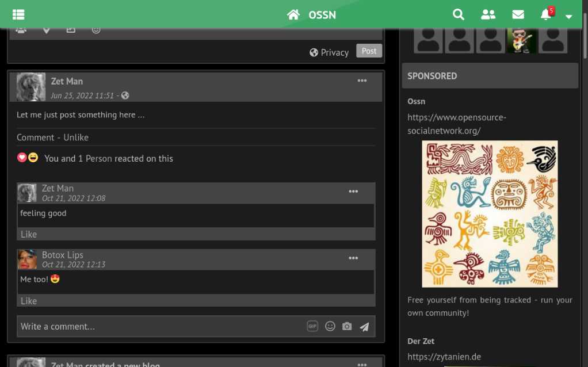The image size is (588, 367).
Task: Open Zet Man's profile avatar on post
Action: pos(30,87)
